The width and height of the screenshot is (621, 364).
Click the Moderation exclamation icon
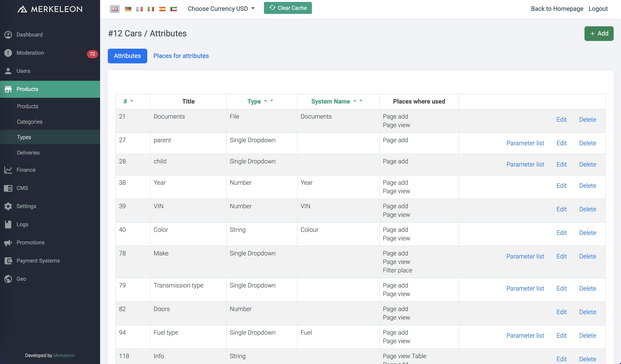click(x=8, y=53)
